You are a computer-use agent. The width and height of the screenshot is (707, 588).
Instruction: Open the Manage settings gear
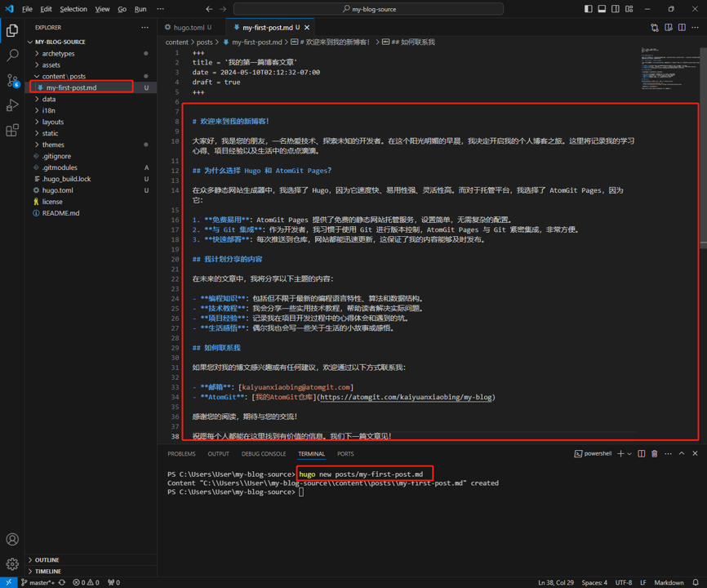click(x=11, y=563)
